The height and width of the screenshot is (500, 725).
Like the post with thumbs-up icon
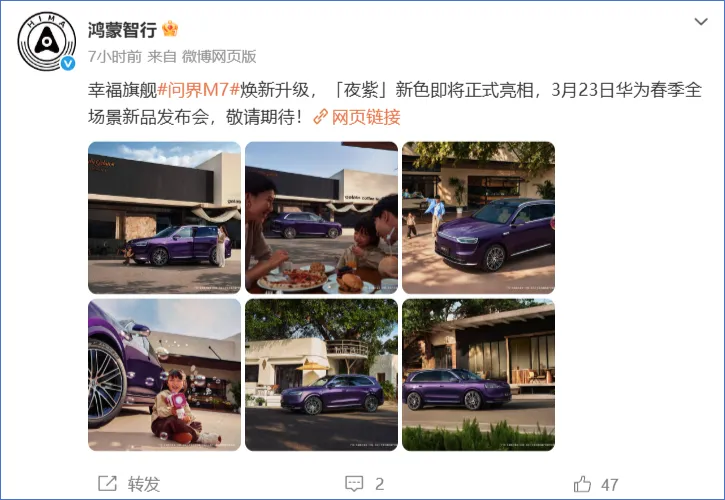pos(582,484)
